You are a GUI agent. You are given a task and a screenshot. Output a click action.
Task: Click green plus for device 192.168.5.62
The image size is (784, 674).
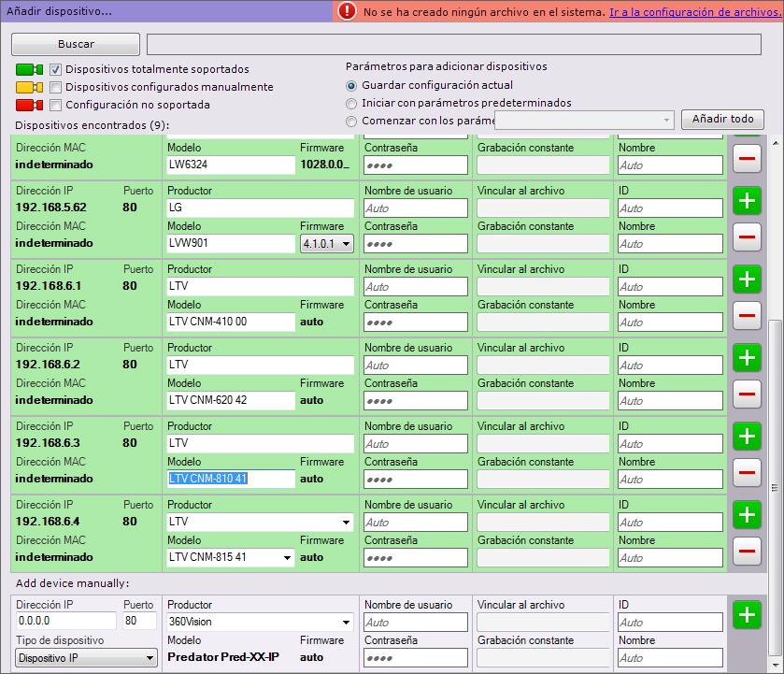point(747,201)
